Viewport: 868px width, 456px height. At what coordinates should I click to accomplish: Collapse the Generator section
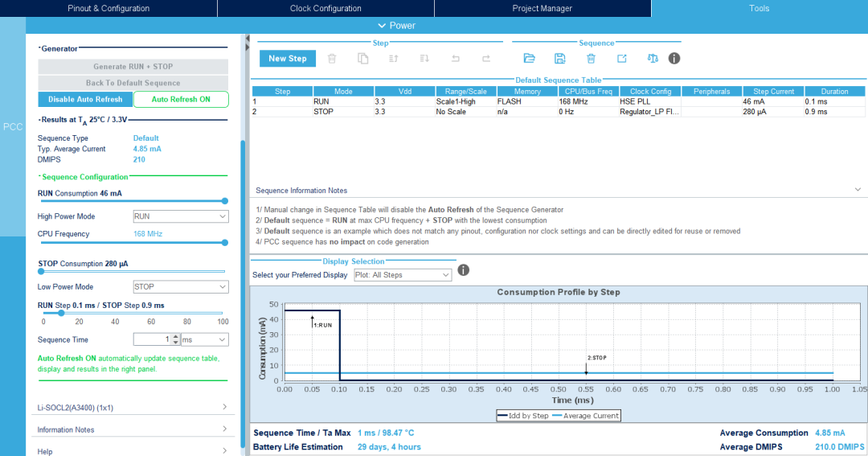pos(39,48)
